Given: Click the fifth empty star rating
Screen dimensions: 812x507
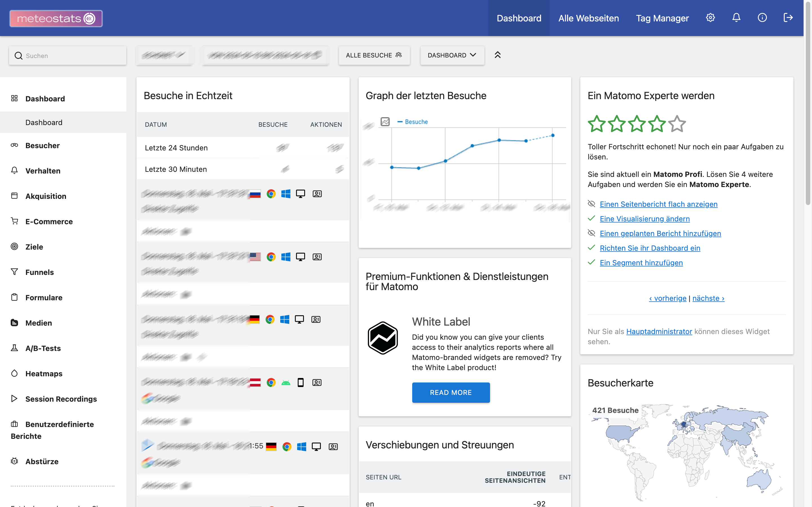Looking at the screenshot, I should click(x=677, y=124).
